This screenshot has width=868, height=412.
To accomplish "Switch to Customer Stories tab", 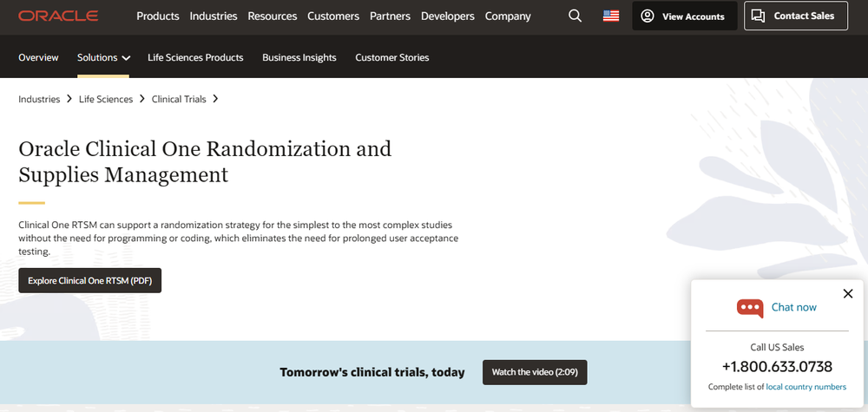I will [x=392, y=57].
